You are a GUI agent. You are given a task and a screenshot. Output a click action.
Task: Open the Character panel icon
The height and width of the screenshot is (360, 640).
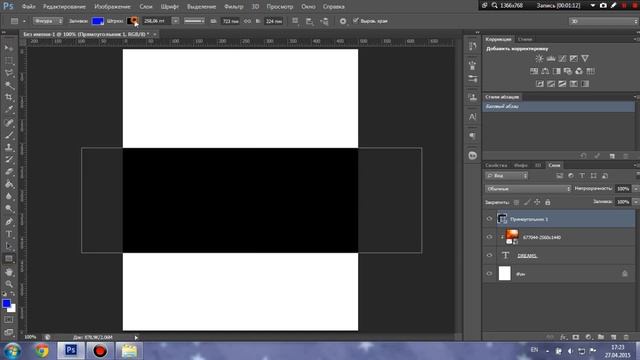pyautogui.click(x=473, y=117)
